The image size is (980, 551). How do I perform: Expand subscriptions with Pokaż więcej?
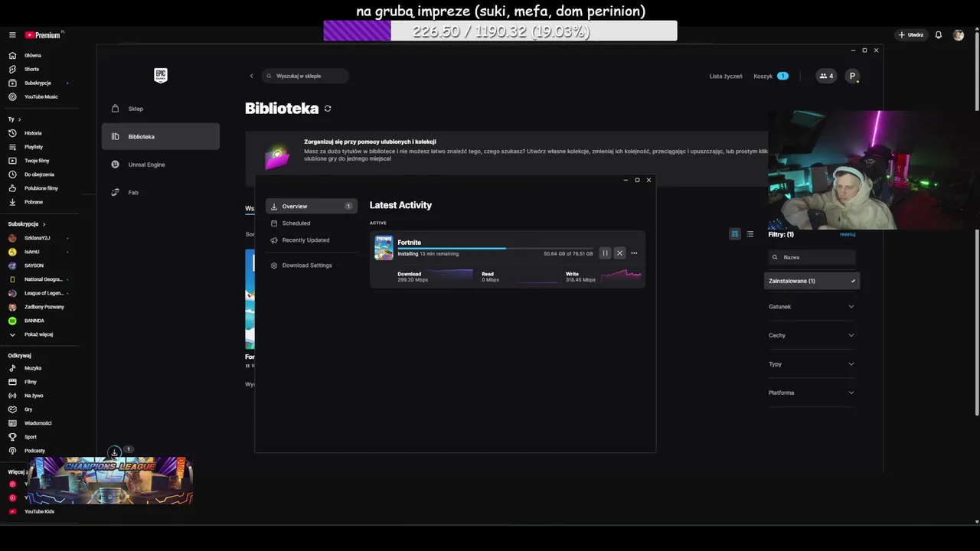[40, 334]
